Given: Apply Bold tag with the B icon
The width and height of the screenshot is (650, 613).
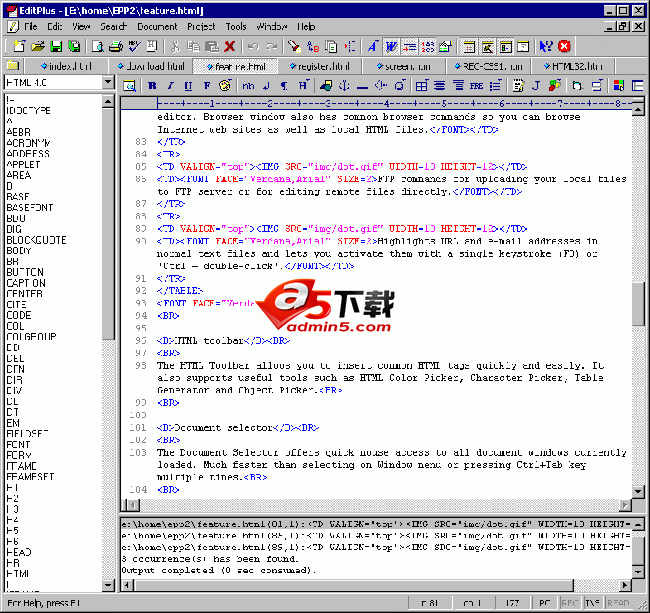Looking at the screenshot, I should point(152,86).
